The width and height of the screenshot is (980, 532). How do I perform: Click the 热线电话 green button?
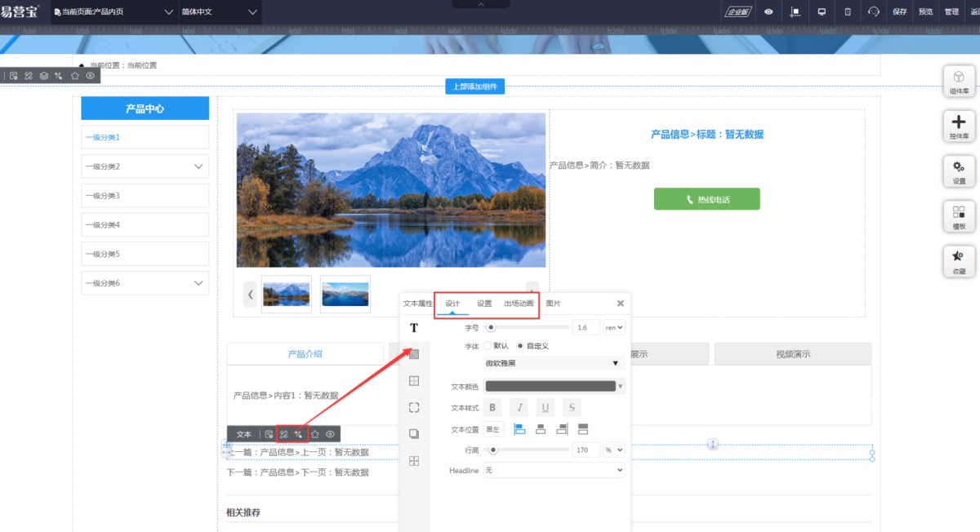[x=706, y=199]
